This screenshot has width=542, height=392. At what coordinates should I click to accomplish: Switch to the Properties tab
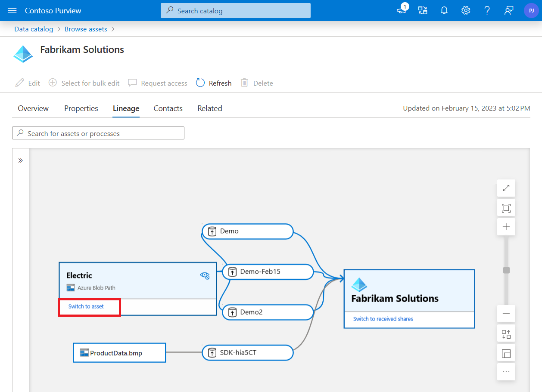pyautogui.click(x=81, y=108)
